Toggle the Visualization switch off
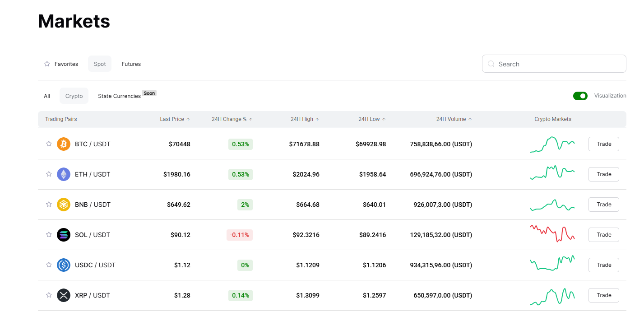This screenshot has height=312, width=644. pos(580,96)
